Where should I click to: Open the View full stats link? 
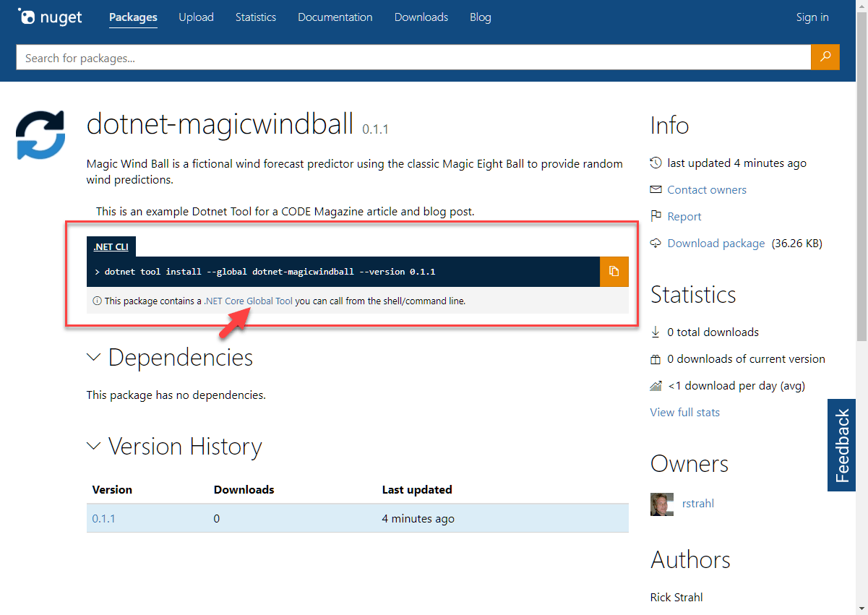[x=685, y=412]
